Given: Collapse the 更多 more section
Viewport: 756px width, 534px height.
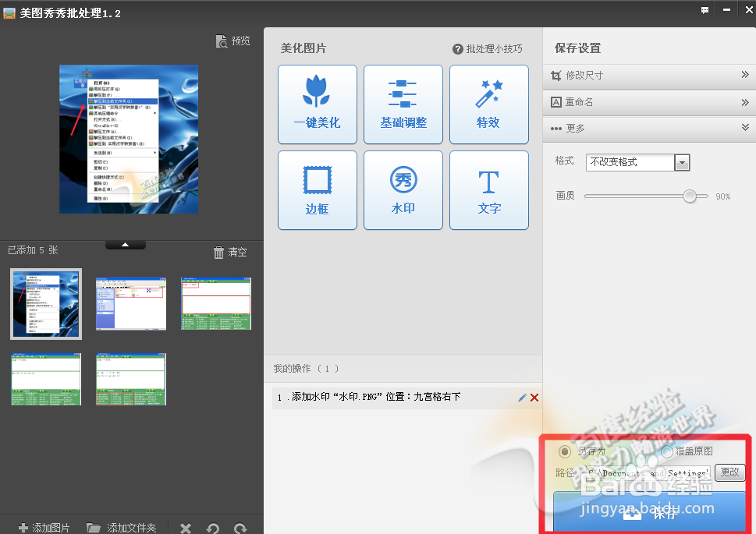Looking at the screenshot, I should [x=649, y=128].
